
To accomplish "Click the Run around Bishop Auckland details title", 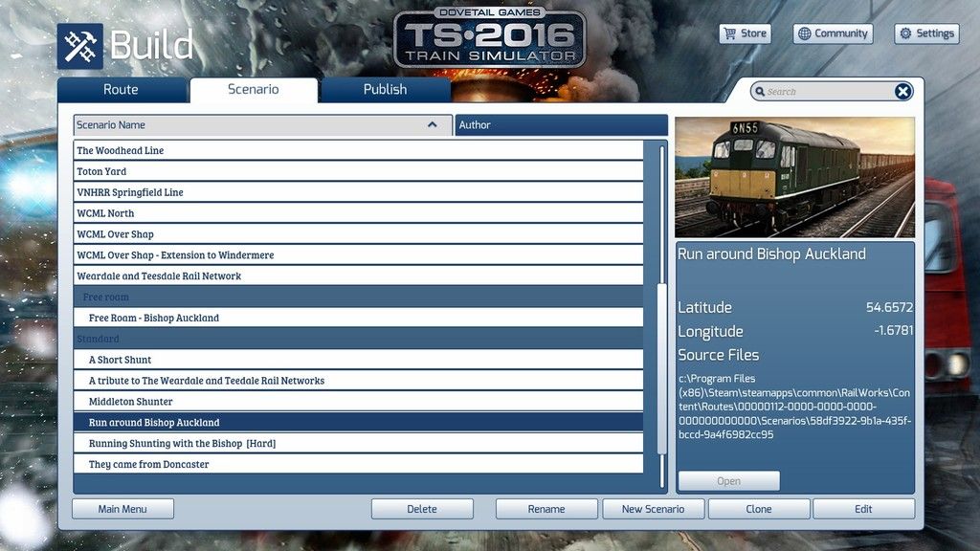I will click(x=772, y=254).
